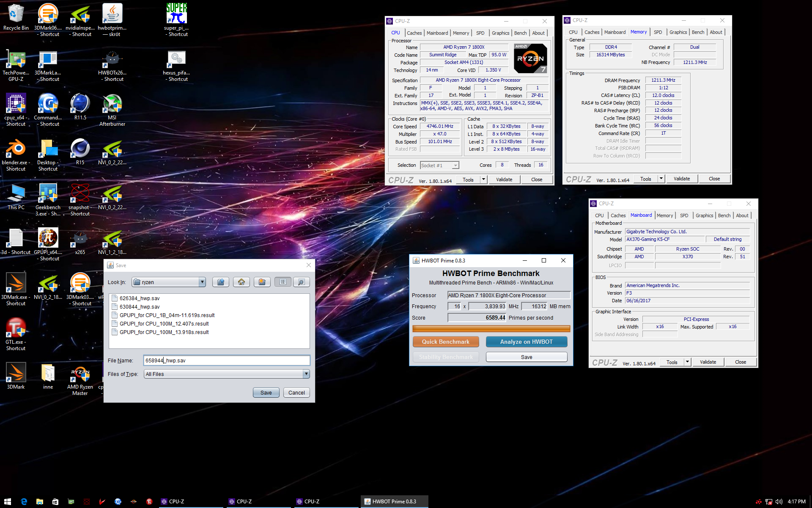The image size is (812, 508).
Task: Expand Tools dropdown arrow in CPU window
Action: click(483, 179)
